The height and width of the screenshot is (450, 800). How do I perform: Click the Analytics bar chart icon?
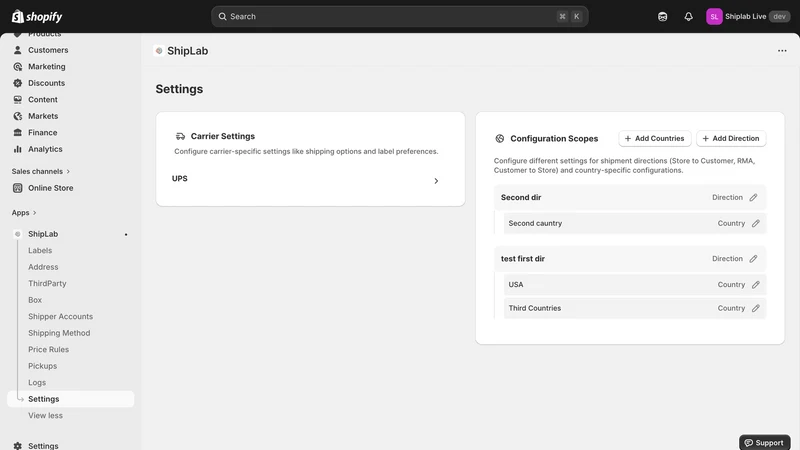[18, 149]
